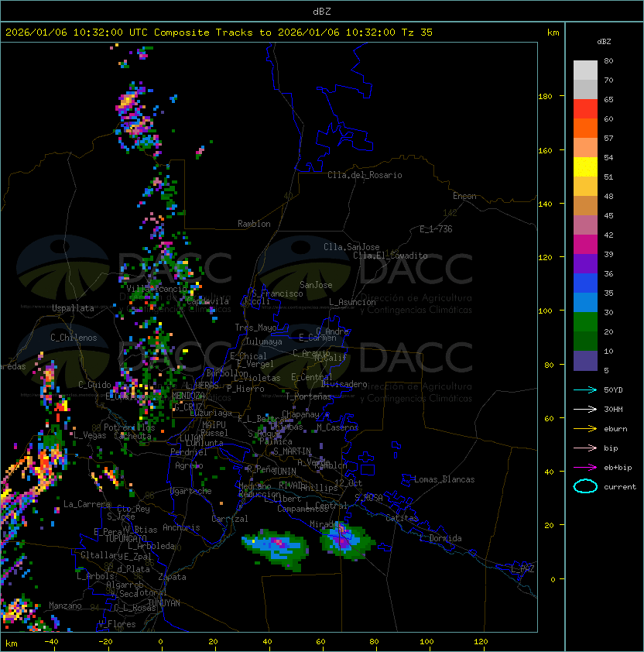The image size is (644, 652).
Task: Click the '160' tick on the vertical axis
Action: coord(545,150)
